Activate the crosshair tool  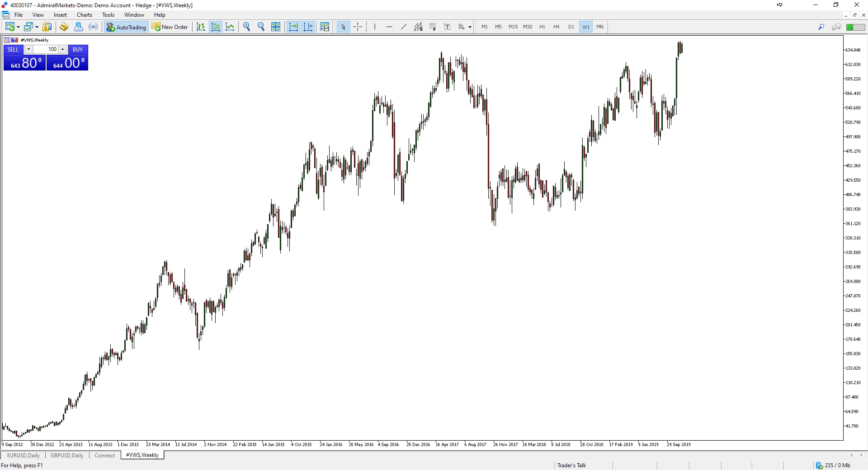(x=358, y=27)
